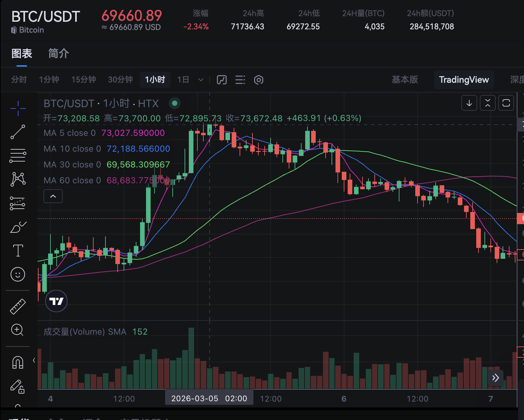Screen dimensions: 524x420
Task: Select the trend line drawing tool
Action: [x=18, y=132]
